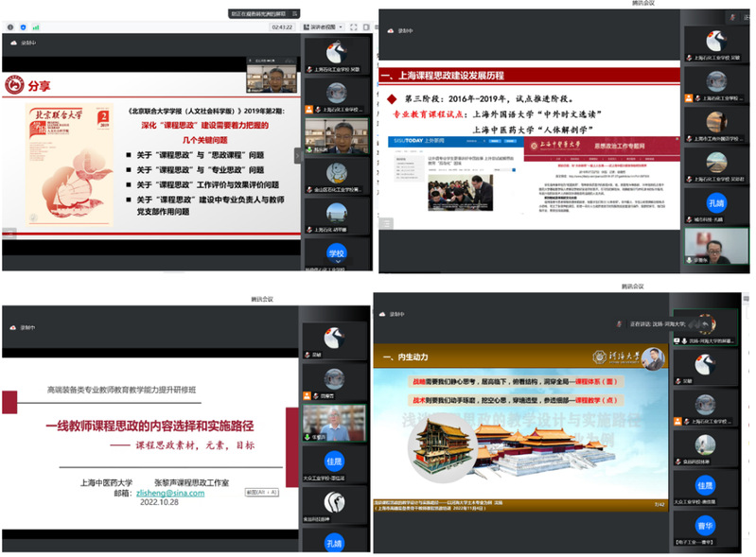The height and width of the screenshot is (557, 756).
Task: Click the blue security shield icon
Action: click(x=23, y=27)
